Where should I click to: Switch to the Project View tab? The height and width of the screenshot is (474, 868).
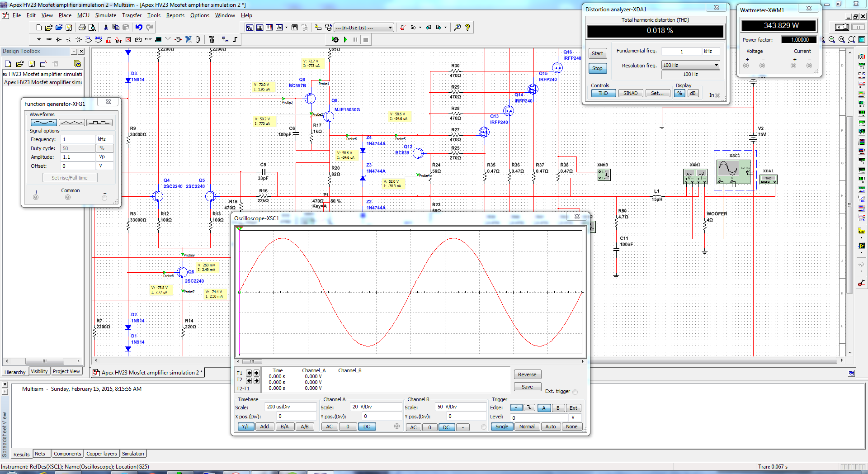tap(66, 371)
